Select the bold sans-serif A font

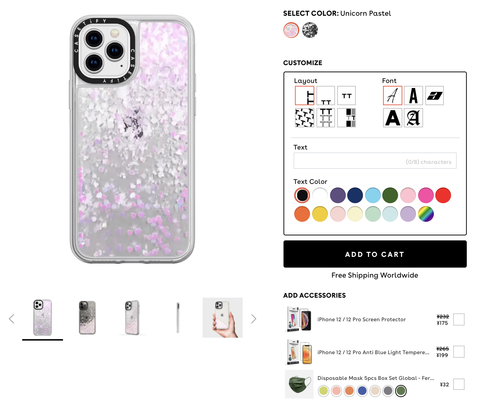(393, 118)
